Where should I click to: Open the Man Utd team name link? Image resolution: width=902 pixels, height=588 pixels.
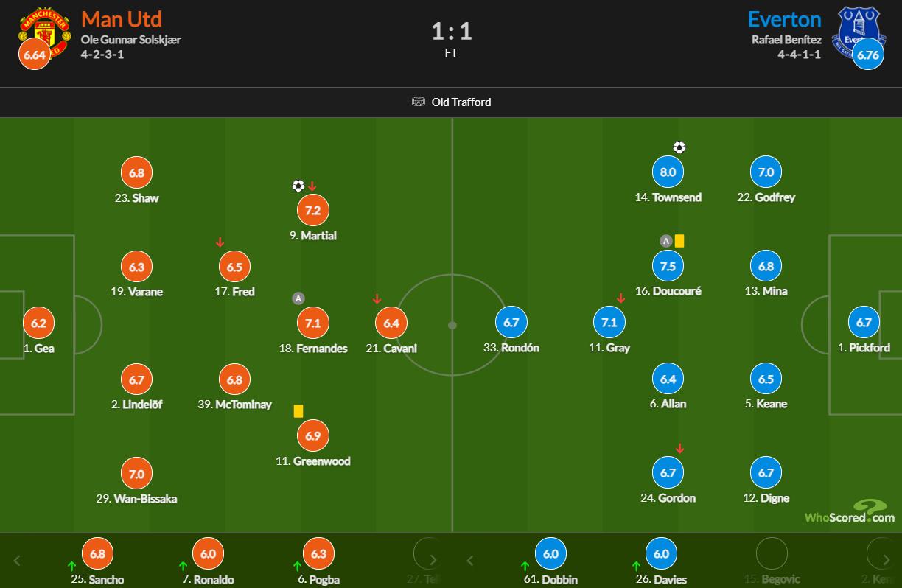point(122,18)
